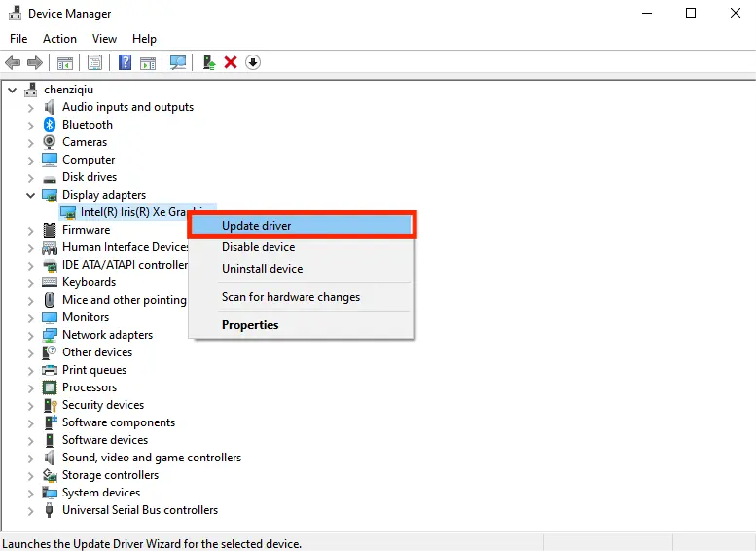Viewport: 756px width, 551px height.
Task: Select the Sound, video and game controllers label
Action: 152,458
